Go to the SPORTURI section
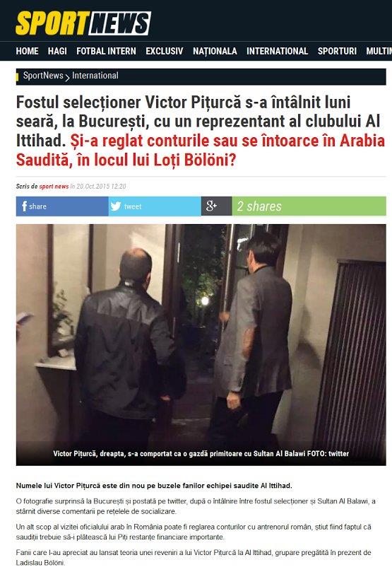This screenshot has width=392, height=572. tap(337, 51)
